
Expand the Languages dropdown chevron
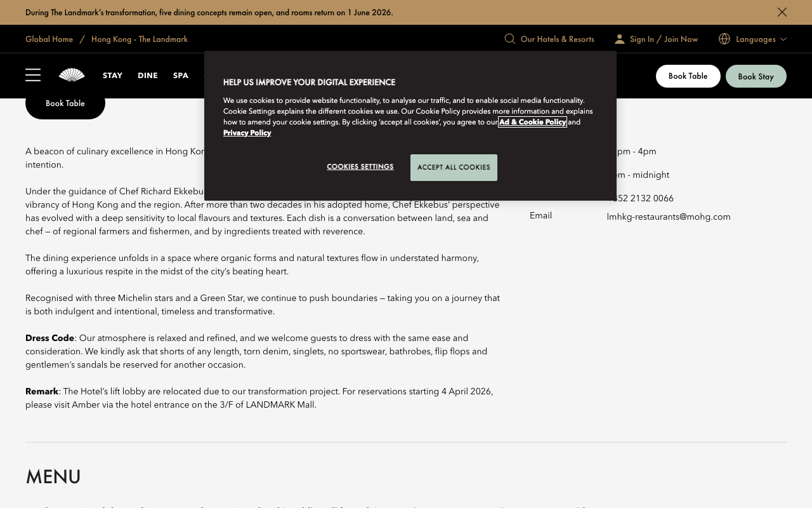coord(783,39)
